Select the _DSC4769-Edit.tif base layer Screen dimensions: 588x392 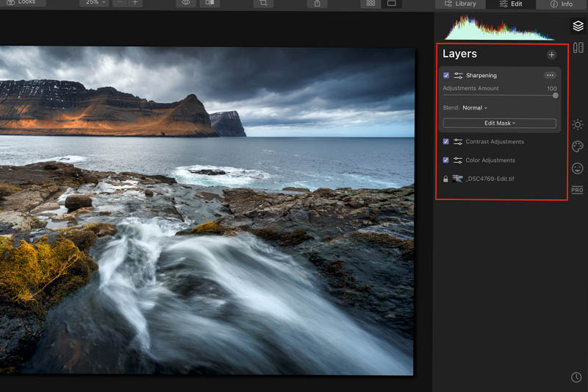pyautogui.click(x=489, y=179)
